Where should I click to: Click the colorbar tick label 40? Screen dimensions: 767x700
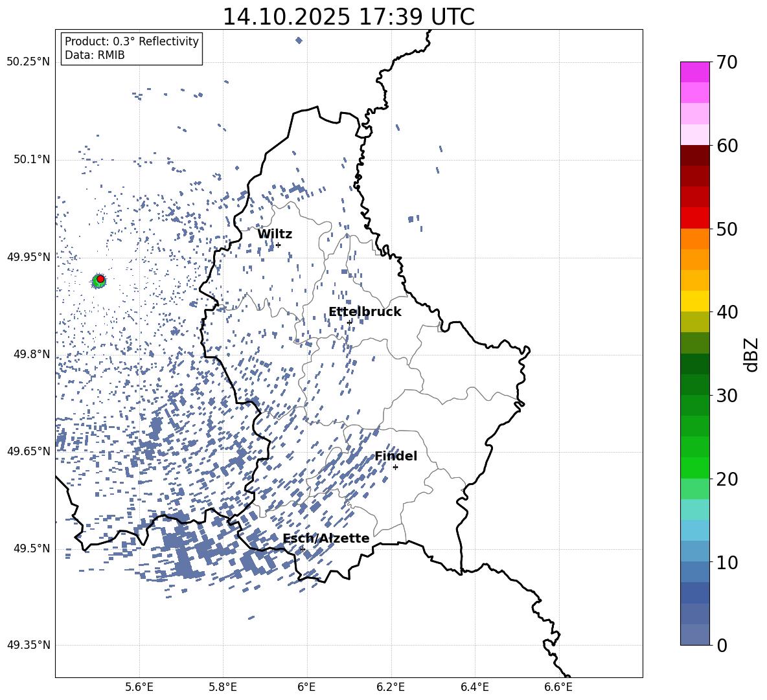click(x=727, y=312)
